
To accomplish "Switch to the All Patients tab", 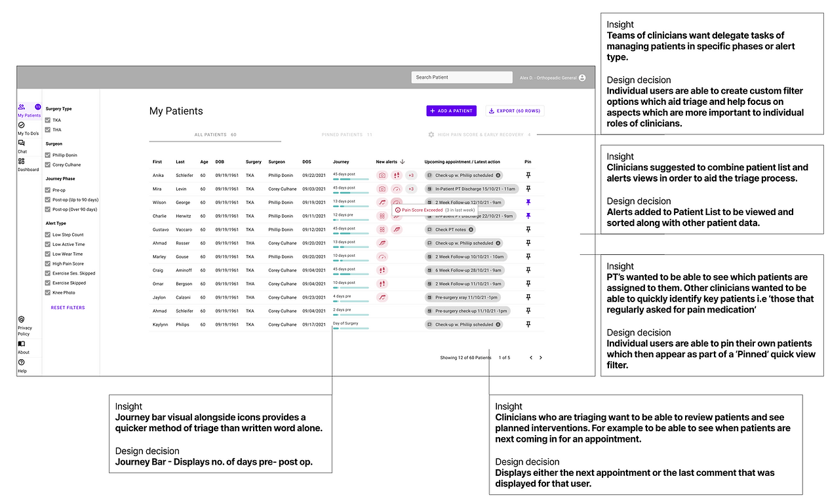I will (x=215, y=134).
